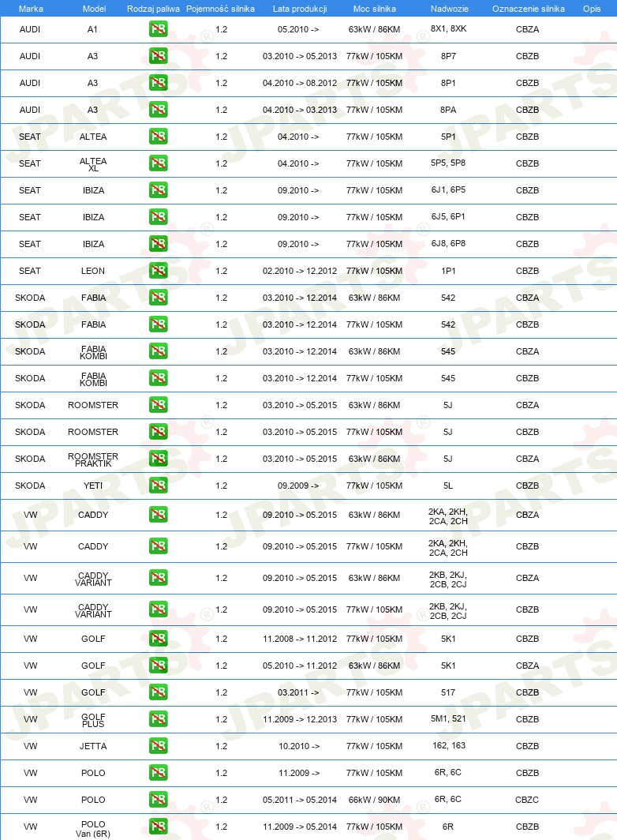This screenshot has width=617, height=840.
Task: Click the ROOMSTER PRAKTIK model name
Action: tap(93, 459)
